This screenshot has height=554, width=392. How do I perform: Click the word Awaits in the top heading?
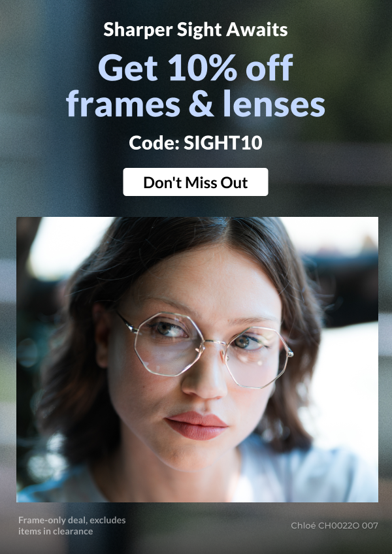pos(257,29)
